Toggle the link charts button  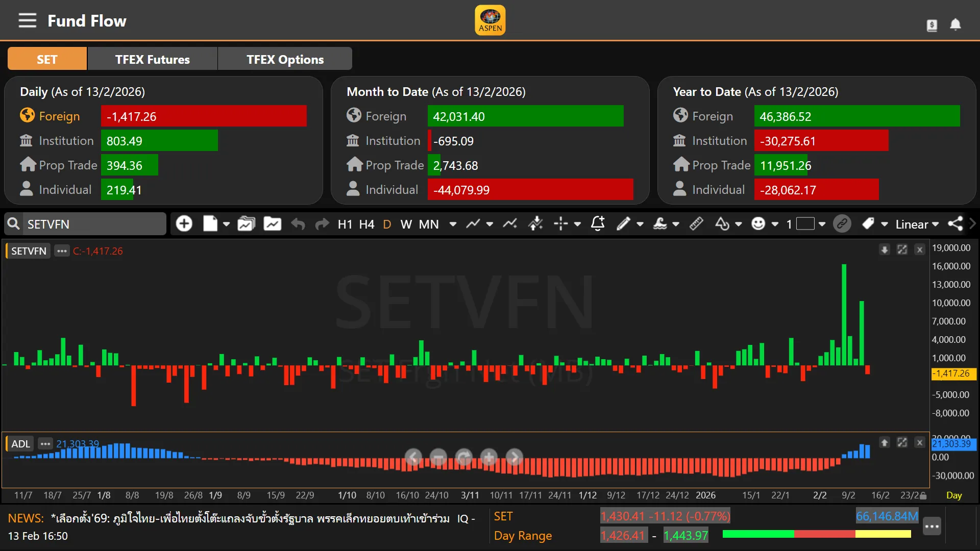tap(842, 224)
